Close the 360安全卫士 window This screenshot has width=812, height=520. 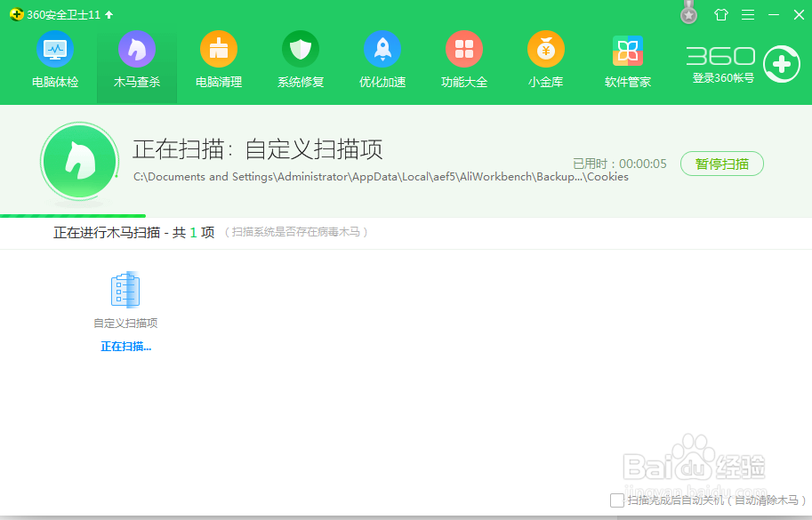point(799,15)
